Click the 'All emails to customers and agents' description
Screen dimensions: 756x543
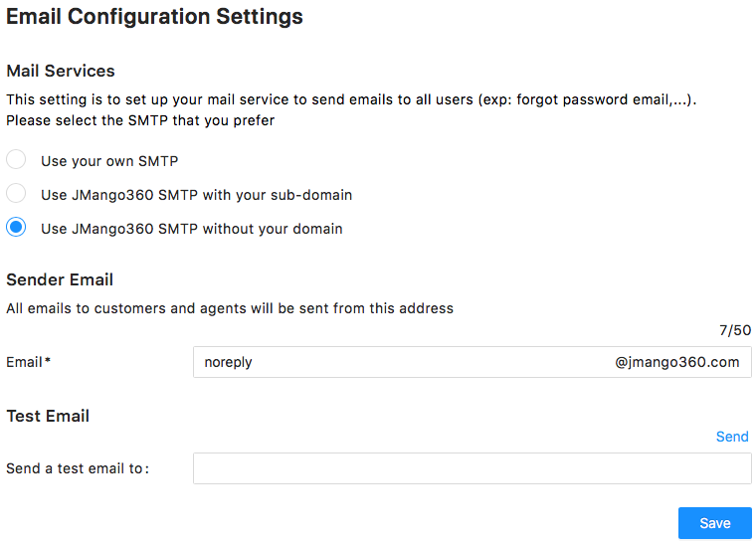230,308
